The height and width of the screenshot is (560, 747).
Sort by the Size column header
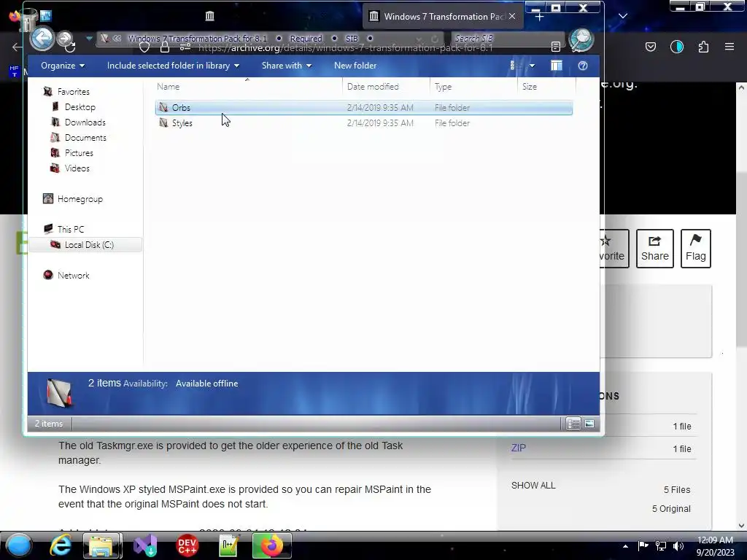(x=546, y=87)
